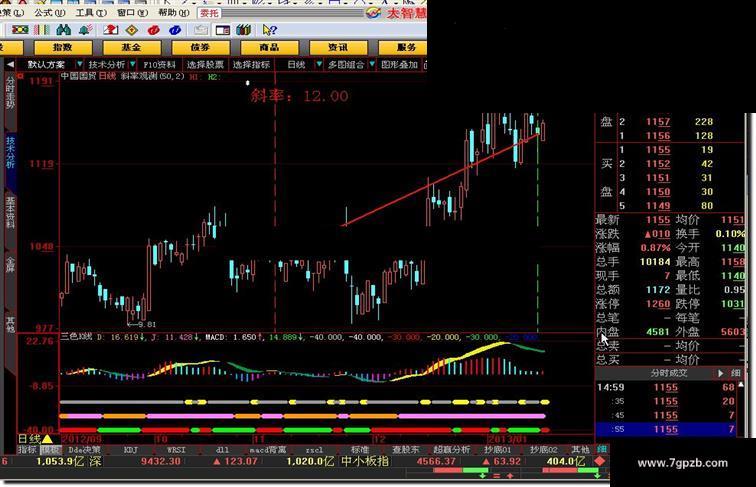Click the 大智慧 logo icon
Image resolution: width=756 pixels, height=487 pixels.
373,13
